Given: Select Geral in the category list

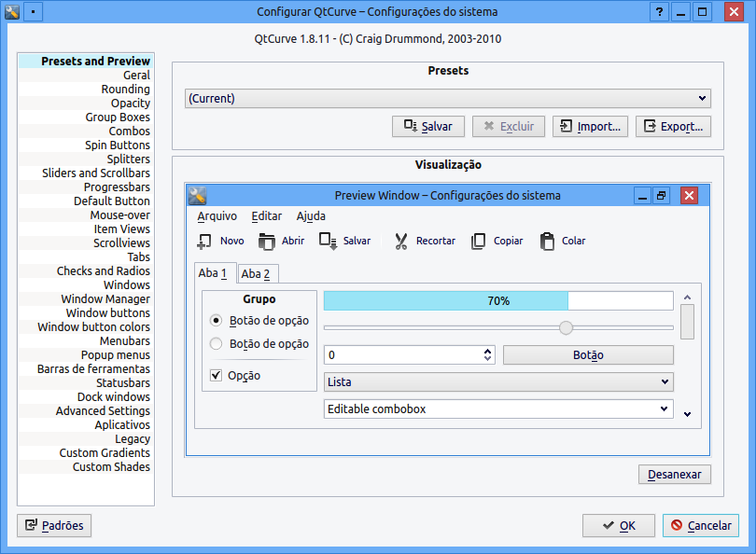Looking at the screenshot, I should point(86,76).
